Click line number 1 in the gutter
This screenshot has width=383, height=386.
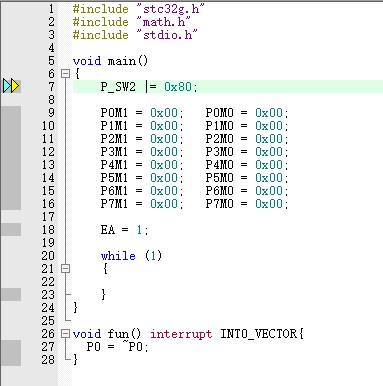coord(51,9)
